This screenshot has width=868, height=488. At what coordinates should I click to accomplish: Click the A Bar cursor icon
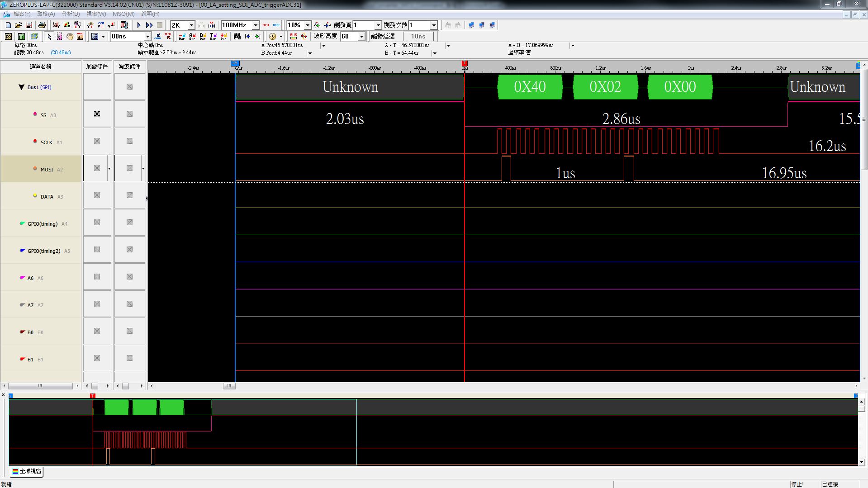(x=192, y=37)
